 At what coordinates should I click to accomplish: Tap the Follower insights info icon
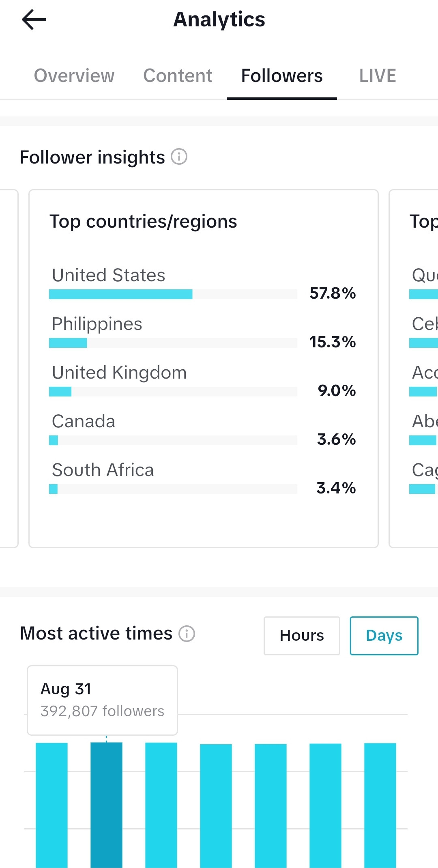click(179, 157)
